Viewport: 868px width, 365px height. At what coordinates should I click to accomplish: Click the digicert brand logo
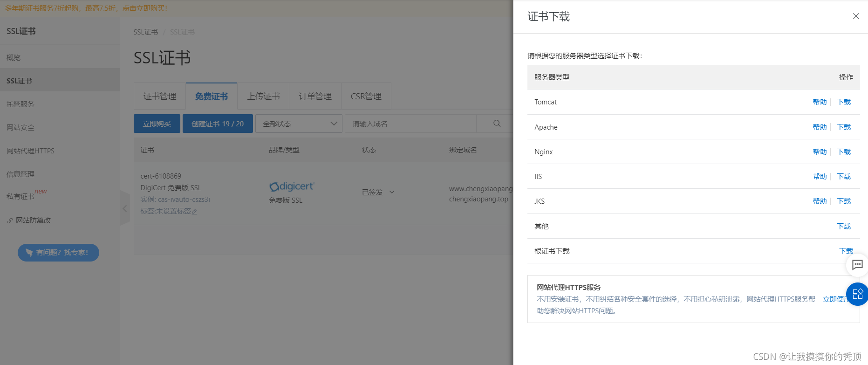(x=292, y=186)
